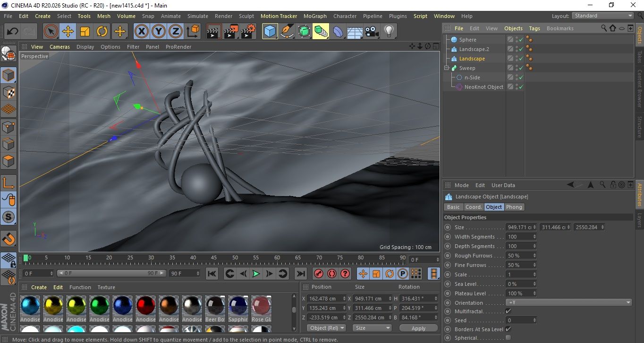
Task: Click the Apply button
Action: [x=418, y=328]
